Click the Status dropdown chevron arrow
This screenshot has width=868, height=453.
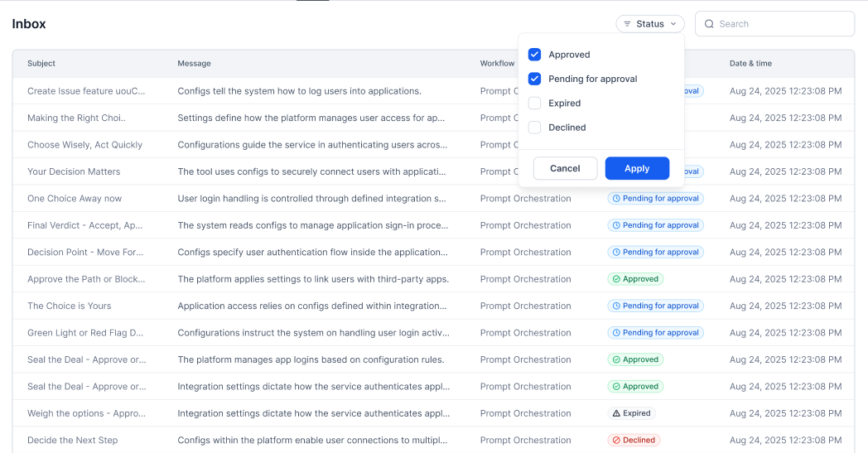pos(673,24)
